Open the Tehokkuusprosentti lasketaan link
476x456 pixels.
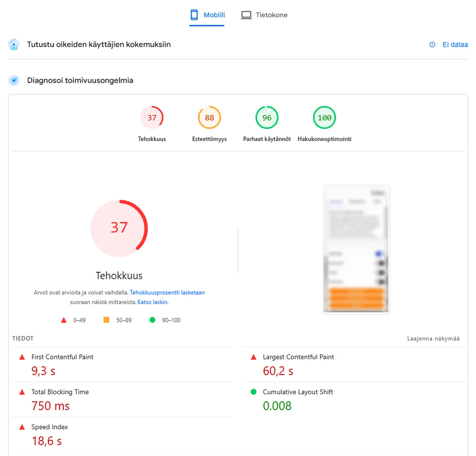167,292
